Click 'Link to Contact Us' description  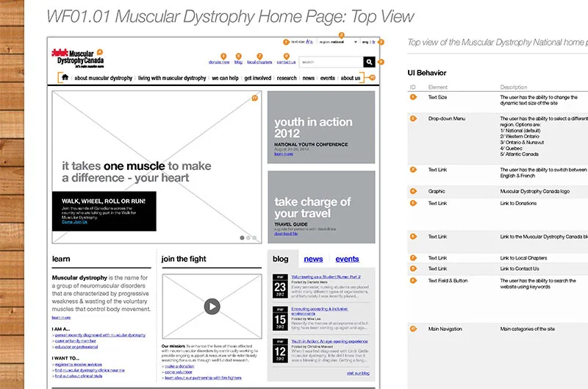[520, 268]
